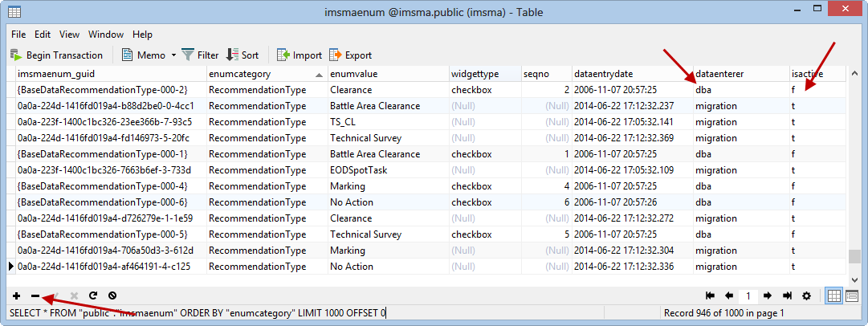This screenshot has width=868, height=326.
Task: Switch to form view
Action: pos(852,295)
